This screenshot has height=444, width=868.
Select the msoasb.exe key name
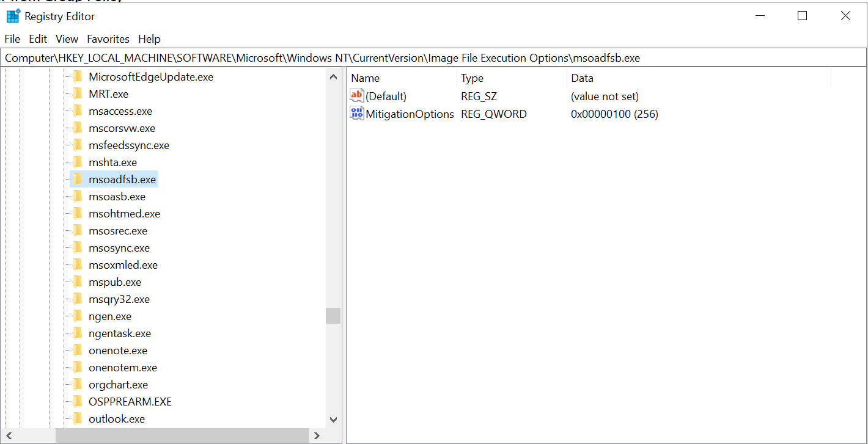(117, 197)
